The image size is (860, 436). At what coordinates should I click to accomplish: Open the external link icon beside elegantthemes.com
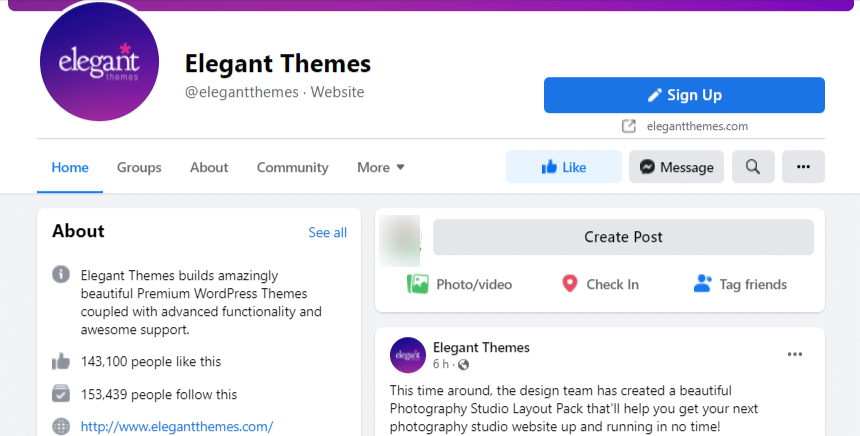coord(629,126)
